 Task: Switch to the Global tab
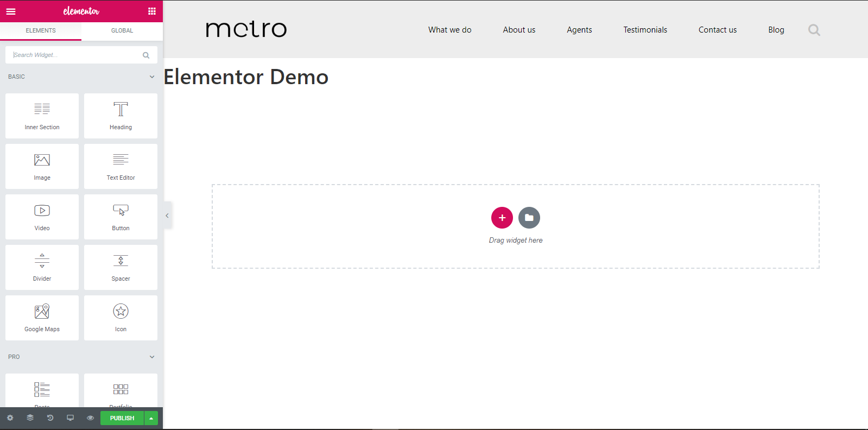122,30
